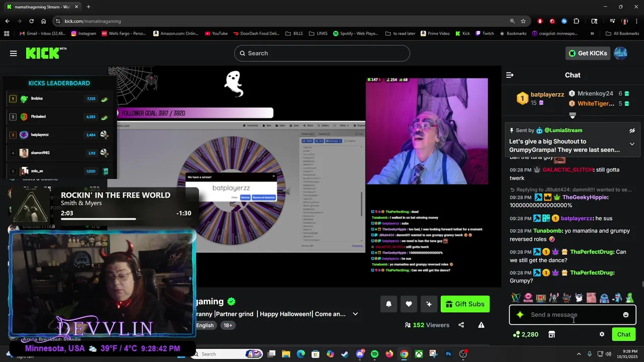Image resolution: width=644 pixels, height=362 pixels.
Task: Open Gmail bookmark
Action: 43,34
